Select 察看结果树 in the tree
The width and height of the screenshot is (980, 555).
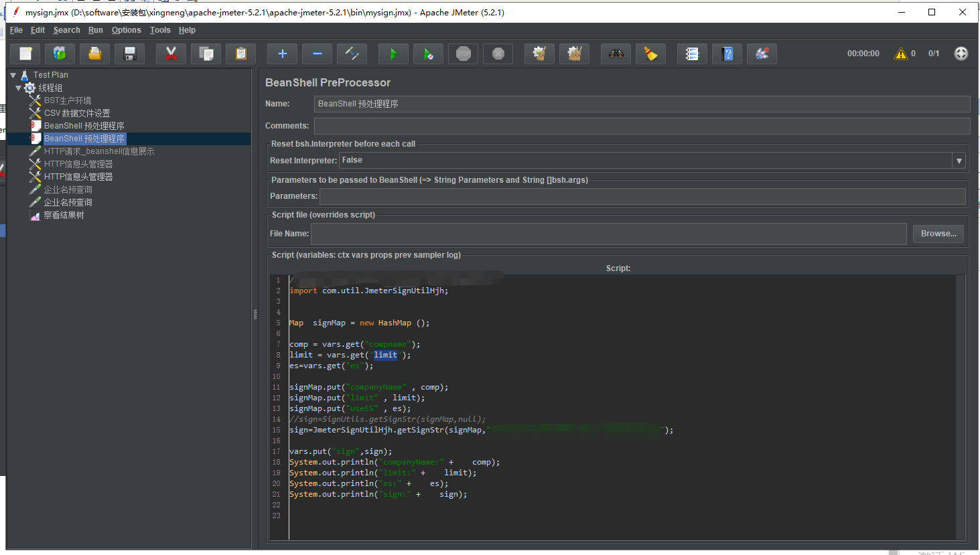point(64,216)
